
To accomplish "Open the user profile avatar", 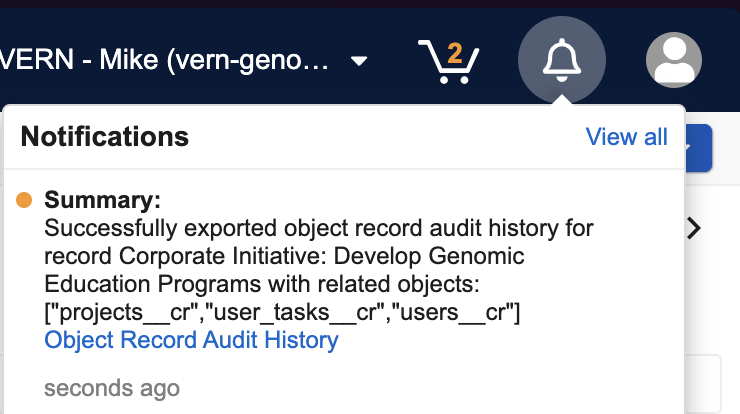I will pyautogui.click(x=673, y=60).
